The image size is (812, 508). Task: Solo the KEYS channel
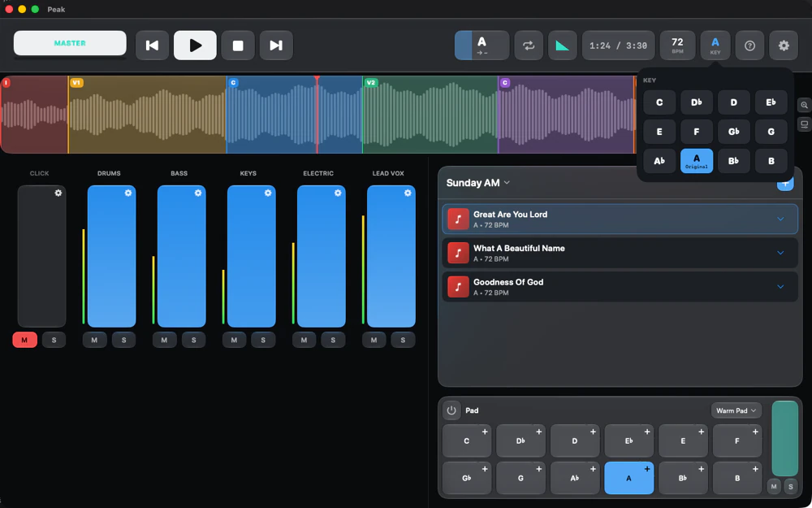[x=263, y=340]
